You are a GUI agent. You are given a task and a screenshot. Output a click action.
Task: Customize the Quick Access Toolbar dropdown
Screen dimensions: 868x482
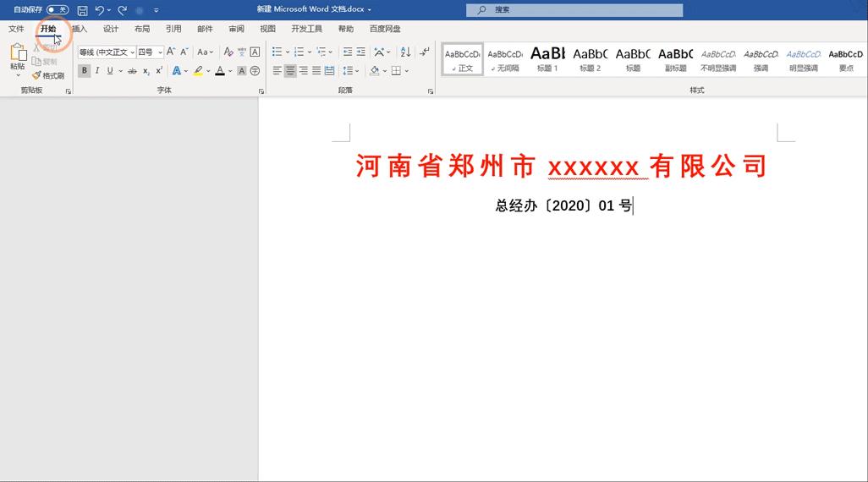point(157,10)
